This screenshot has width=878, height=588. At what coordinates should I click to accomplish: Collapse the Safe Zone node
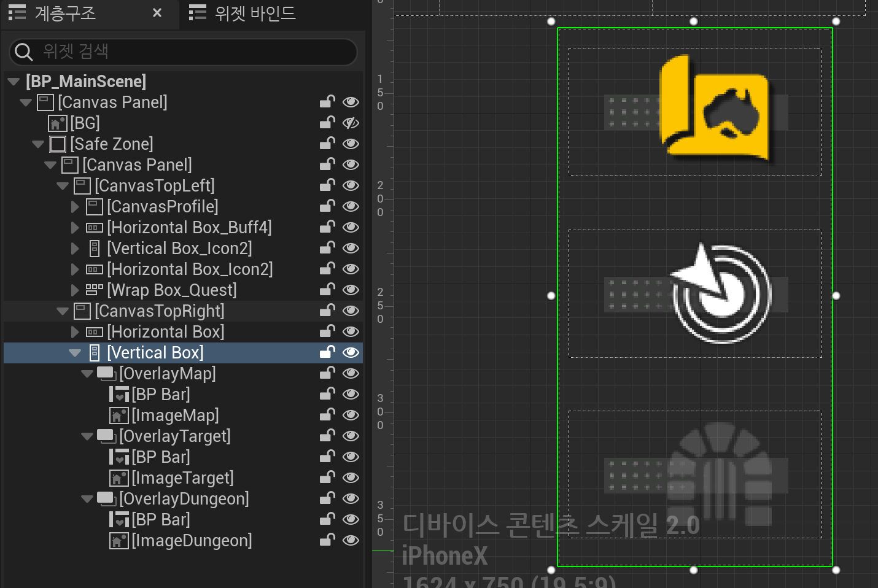38,144
